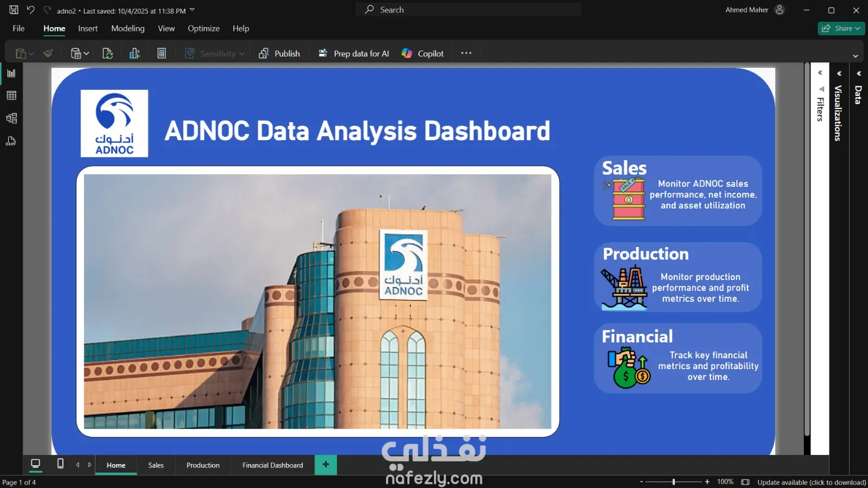868x488 pixels.
Task: Expand the Visualizations pane chevron
Action: point(839,73)
